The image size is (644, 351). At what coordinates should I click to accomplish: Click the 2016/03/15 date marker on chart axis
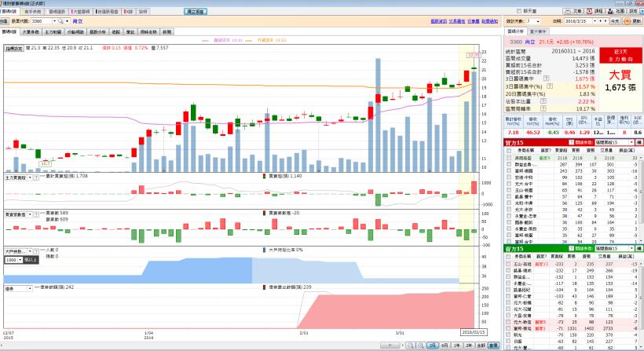473,332
